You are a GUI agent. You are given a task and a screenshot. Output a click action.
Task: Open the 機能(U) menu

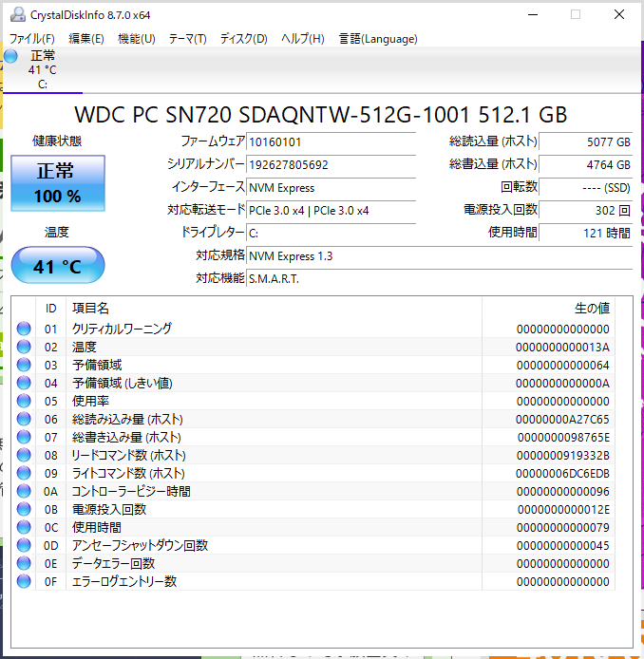(137, 39)
